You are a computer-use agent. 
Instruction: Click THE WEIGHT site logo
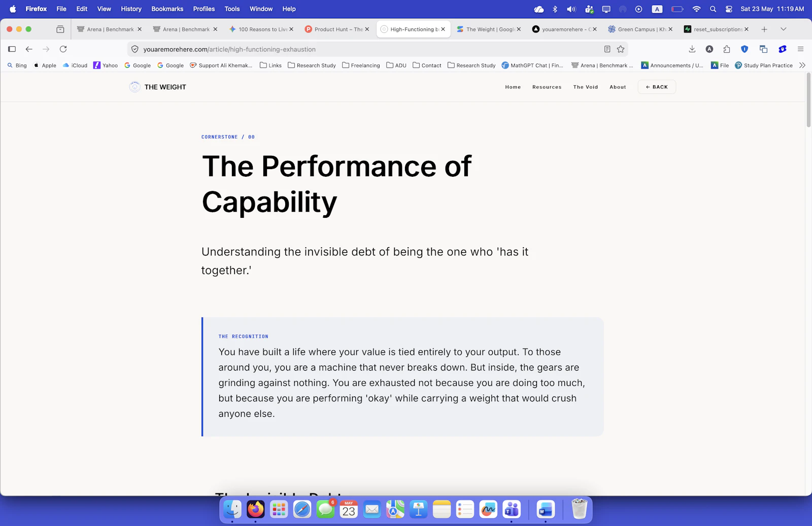158,87
